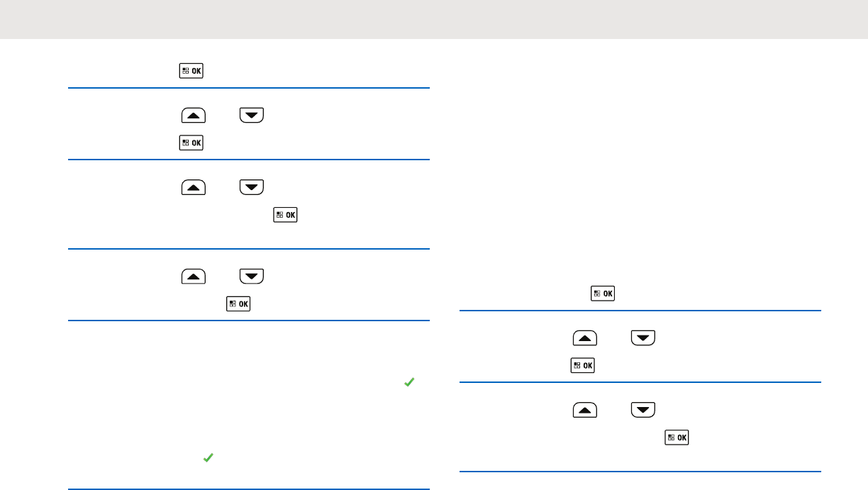
Task: Click the last OK button in right column
Action: (x=677, y=438)
